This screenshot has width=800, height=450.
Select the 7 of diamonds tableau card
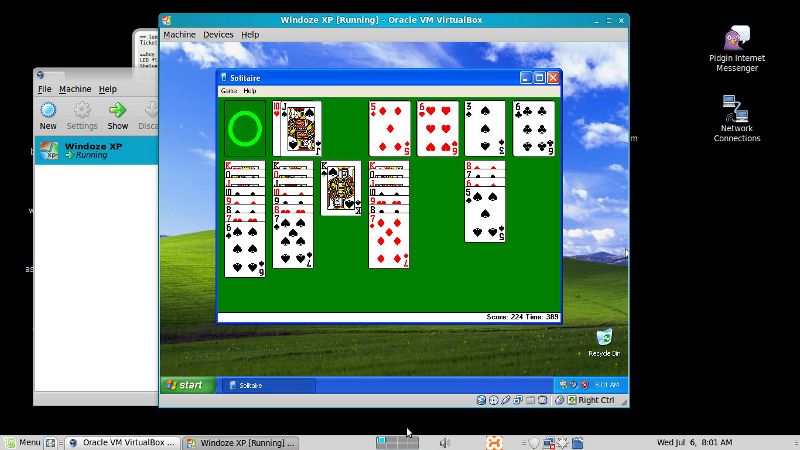389,241
